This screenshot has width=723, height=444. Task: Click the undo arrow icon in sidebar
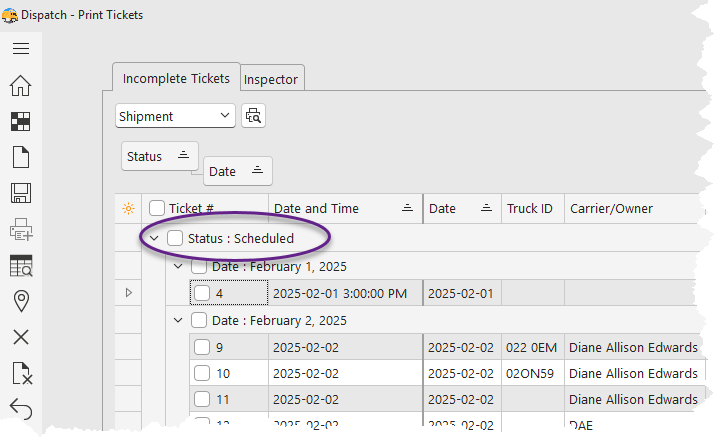(20, 408)
